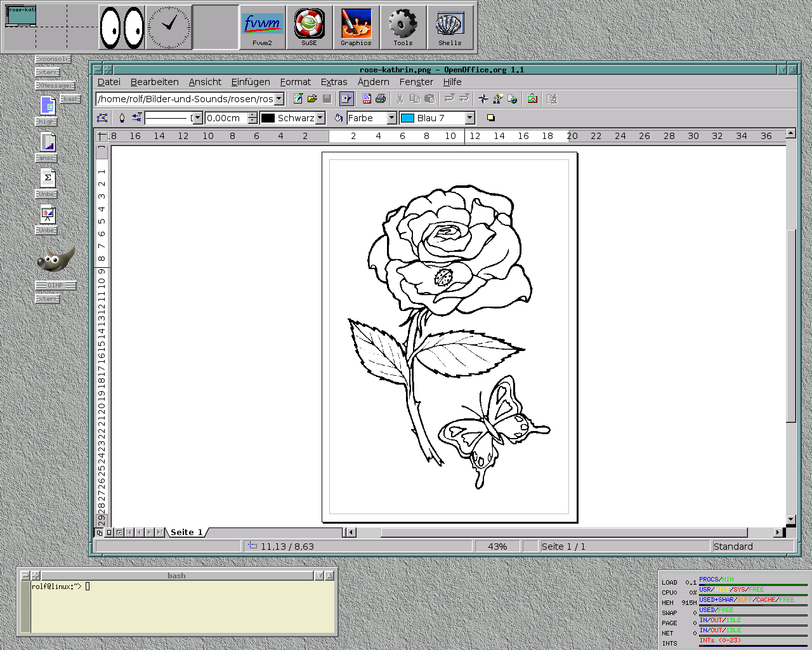This screenshot has height=650, width=812.
Task: Open the Gallery picture icon
Action: 532,98
